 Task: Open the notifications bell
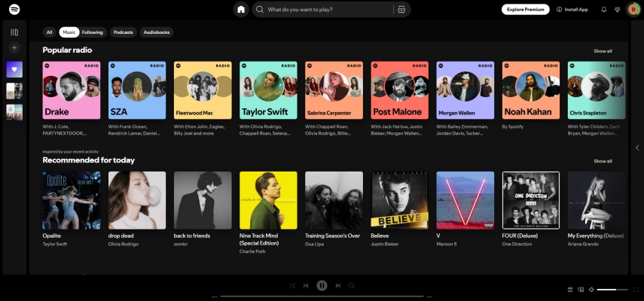(604, 10)
